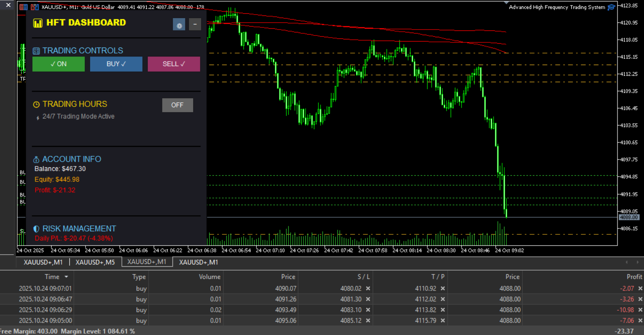This screenshot has width=644, height=335.
Task: Close the position with profit -7.06
Action: pyautogui.click(x=640, y=321)
